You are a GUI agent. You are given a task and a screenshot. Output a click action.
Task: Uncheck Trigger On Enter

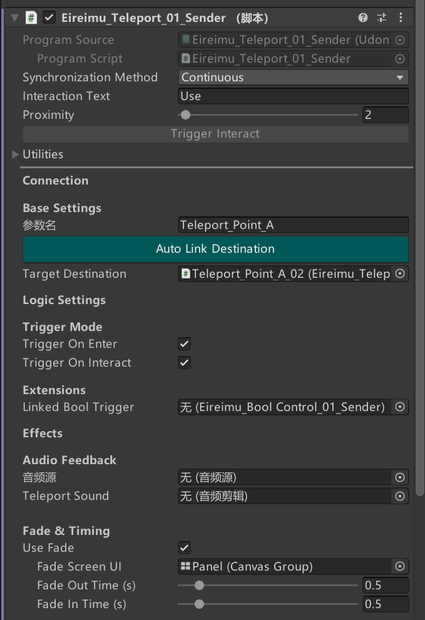(x=184, y=344)
